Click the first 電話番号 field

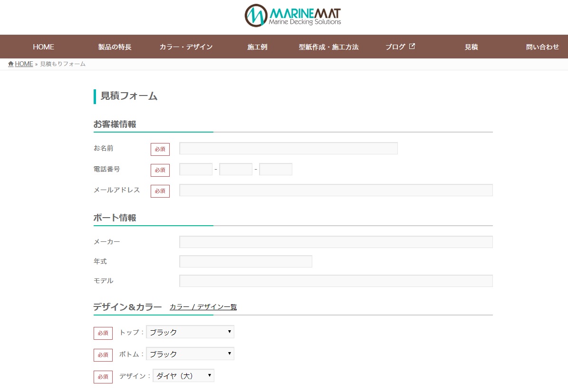(x=196, y=170)
